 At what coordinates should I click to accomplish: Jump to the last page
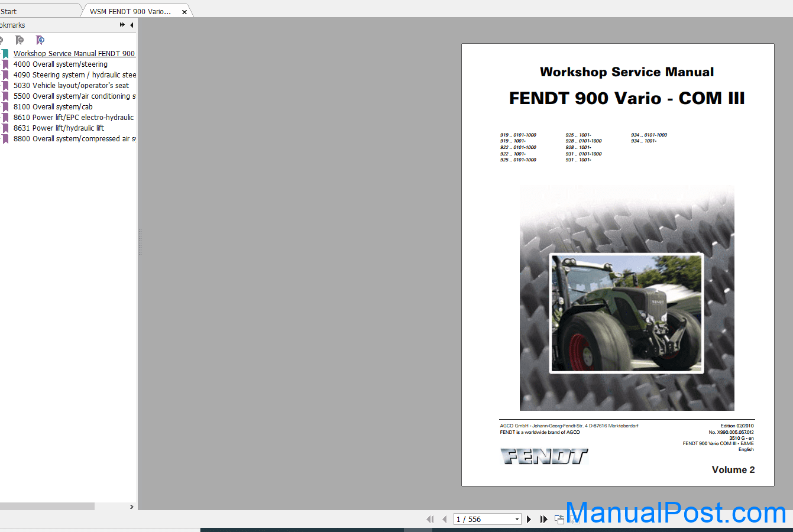point(543,519)
